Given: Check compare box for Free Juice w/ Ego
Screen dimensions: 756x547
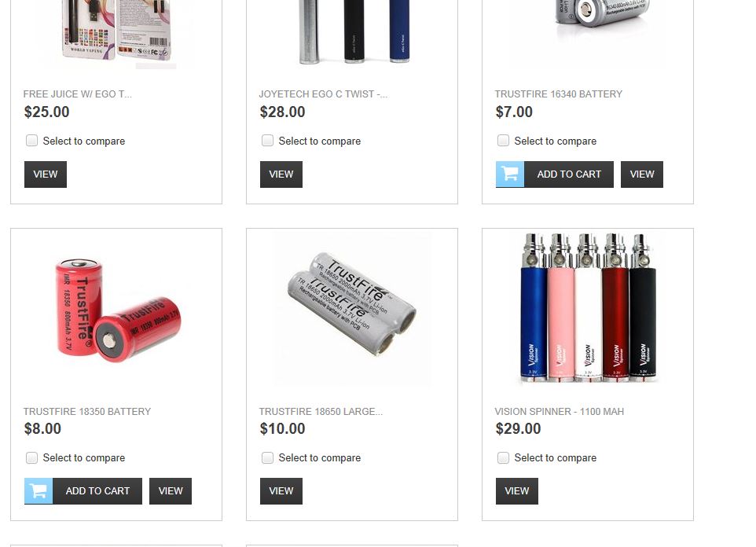Looking at the screenshot, I should (x=31, y=141).
